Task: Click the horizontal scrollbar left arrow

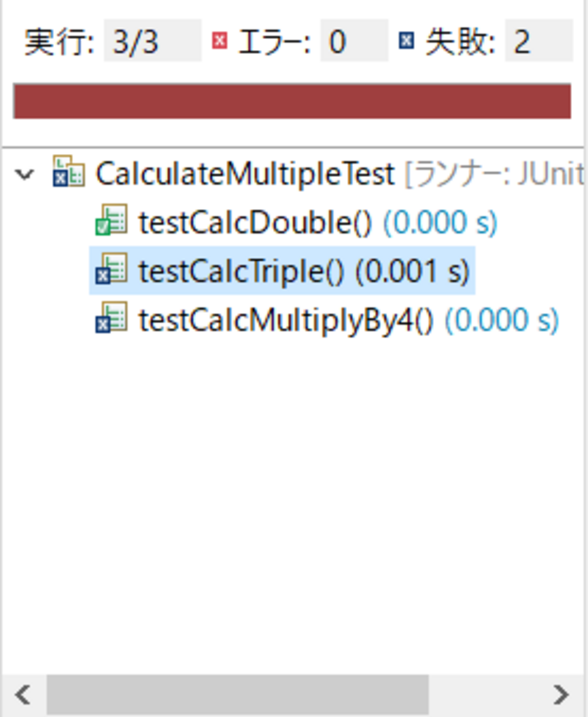Action: (x=23, y=695)
